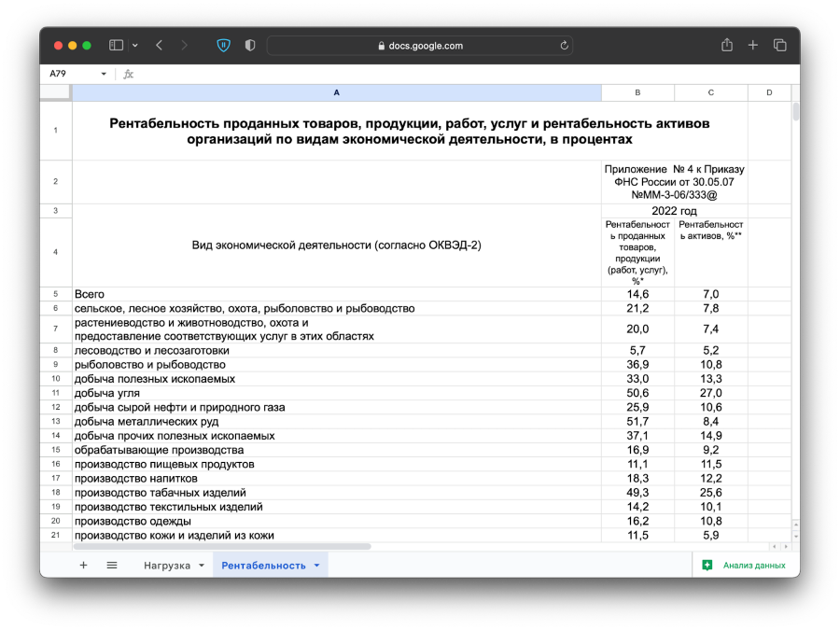Open the Name box dropdown arrow

point(104,74)
